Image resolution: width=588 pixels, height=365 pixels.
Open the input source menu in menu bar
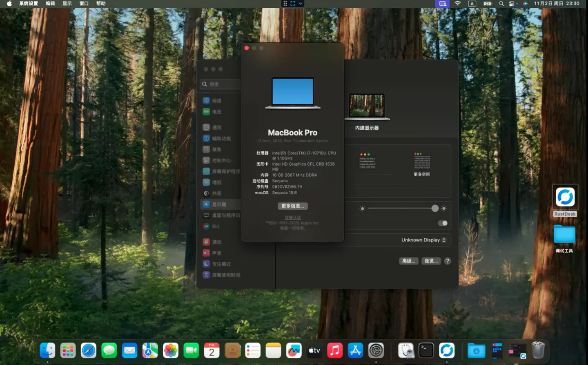coord(472,4)
